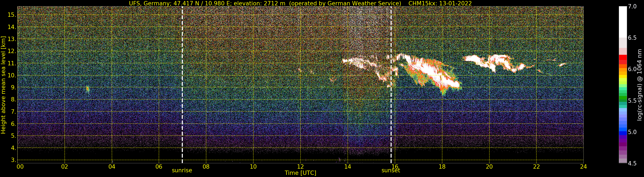Image resolution: width=644 pixels, height=177 pixels.
Task: Click the height axis tick label 6.
Action: pyautogui.click(x=13, y=124)
